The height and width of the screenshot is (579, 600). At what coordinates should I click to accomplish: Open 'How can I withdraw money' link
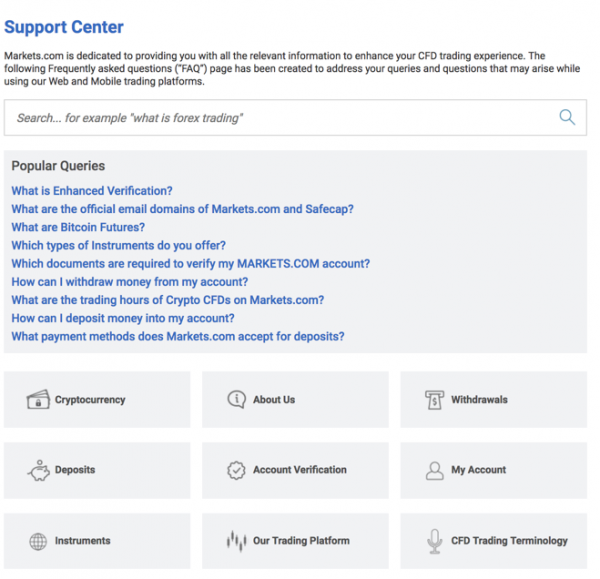[130, 282]
